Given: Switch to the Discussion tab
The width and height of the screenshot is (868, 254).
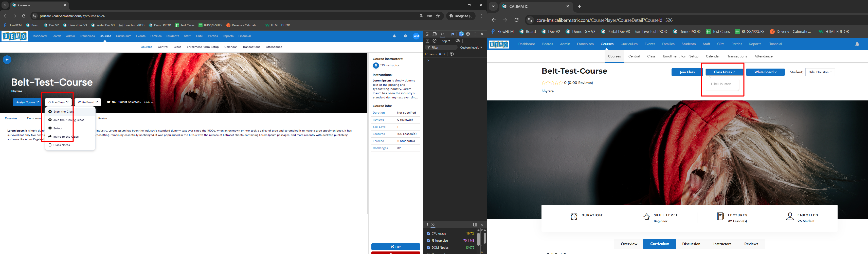Looking at the screenshot, I should pyautogui.click(x=691, y=244).
